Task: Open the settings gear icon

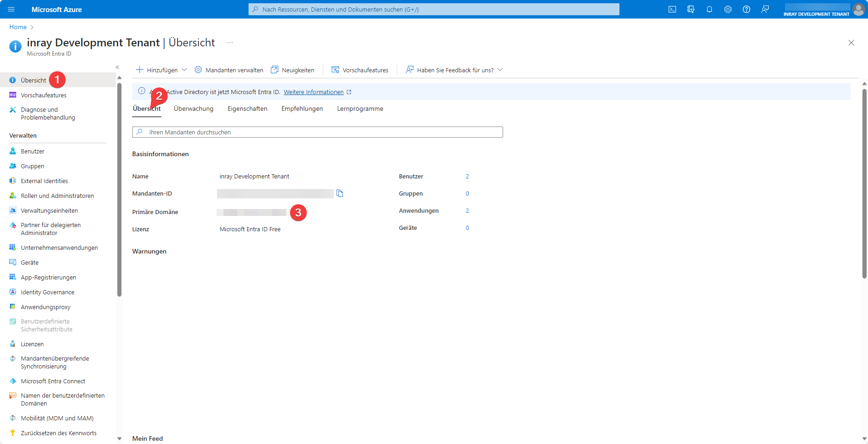Action: point(728,9)
